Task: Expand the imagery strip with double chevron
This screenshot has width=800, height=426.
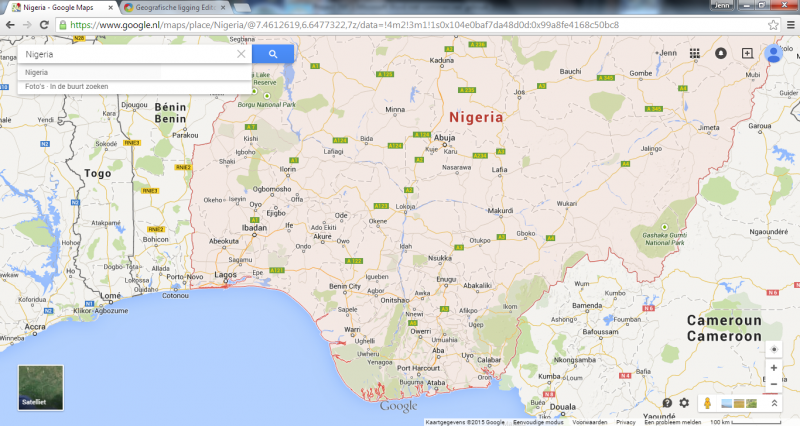Action: (x=774, y=403)
